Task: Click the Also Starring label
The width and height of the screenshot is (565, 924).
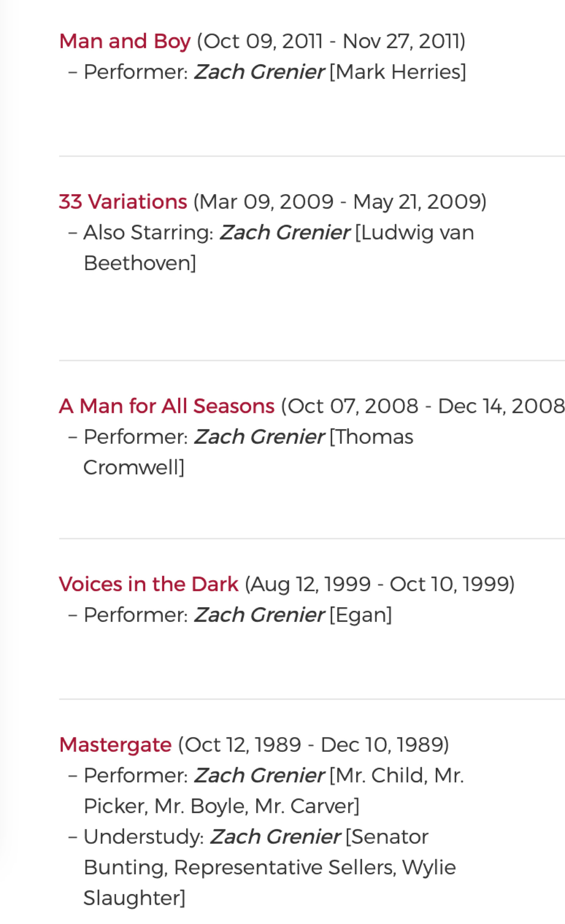Action: tap(148, 232)
